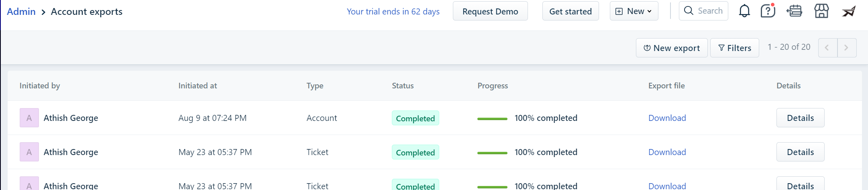868x190 pixels.
Task: Click avatar of Aug 9 Athish George row
Action: click(29, 118)
